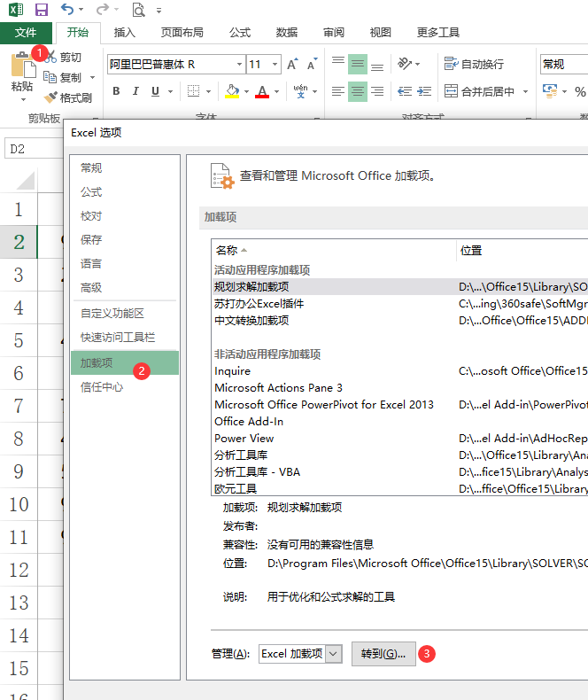This screenshot has height=700, width=588.
Task: Open Print Preview from quick access toolbar
Action: point(139,10)
